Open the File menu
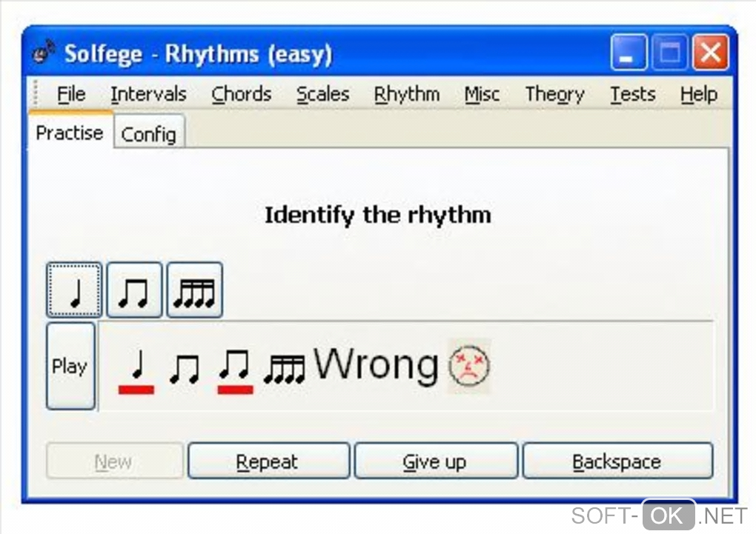This screenshot has width=756, height=534. (x=71, y=94)
